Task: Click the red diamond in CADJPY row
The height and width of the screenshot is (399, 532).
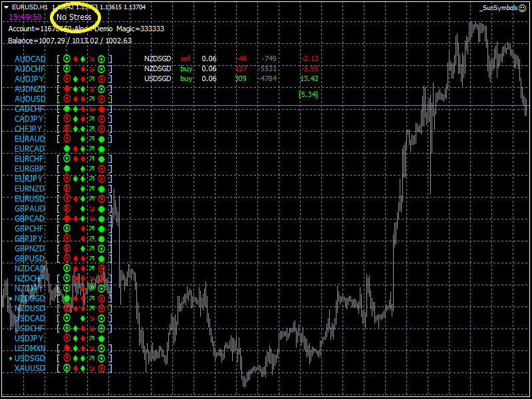Action: coord(82,119)
